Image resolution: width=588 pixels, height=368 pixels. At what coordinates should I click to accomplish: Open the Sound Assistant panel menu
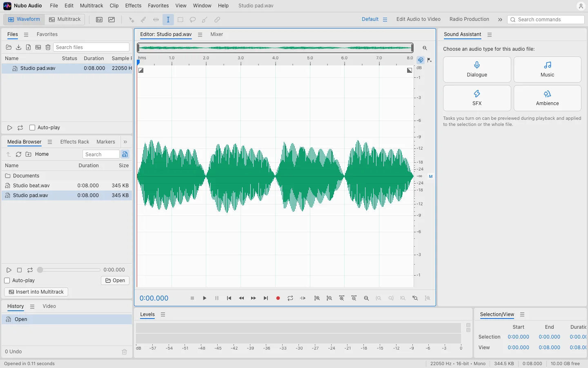tap(490, 34)
